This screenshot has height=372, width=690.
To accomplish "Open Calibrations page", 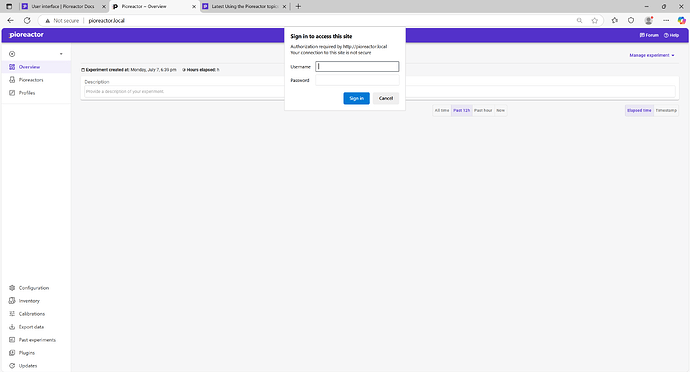I will pyautogui.click(x=35, y=314).
